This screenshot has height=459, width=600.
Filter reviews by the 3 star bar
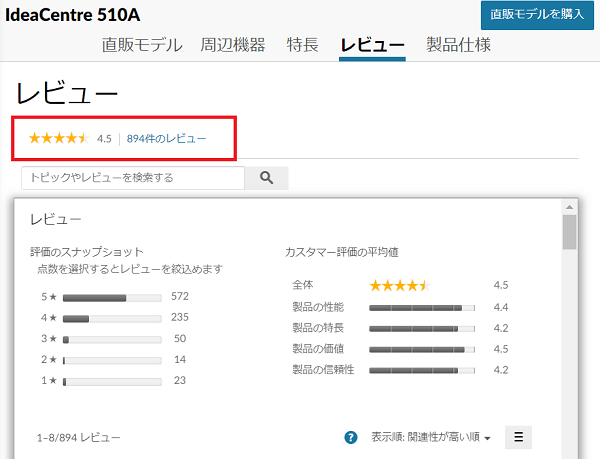coord(112,340)
